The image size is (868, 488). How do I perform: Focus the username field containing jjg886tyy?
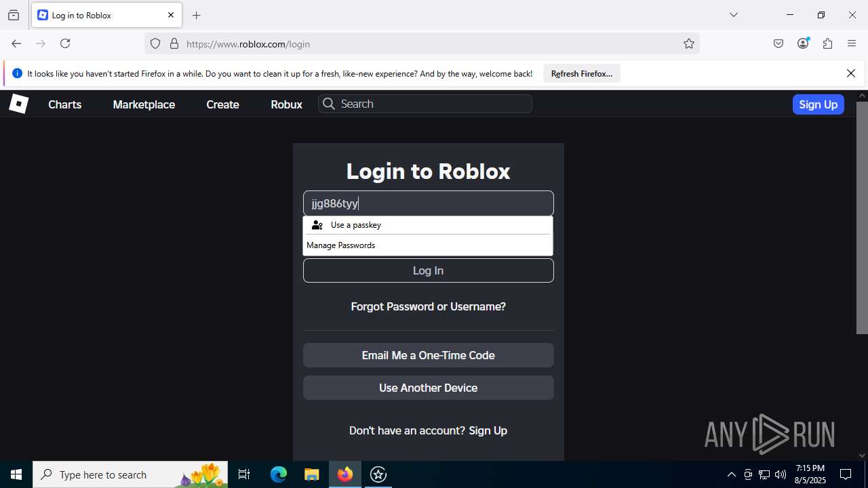428,203
